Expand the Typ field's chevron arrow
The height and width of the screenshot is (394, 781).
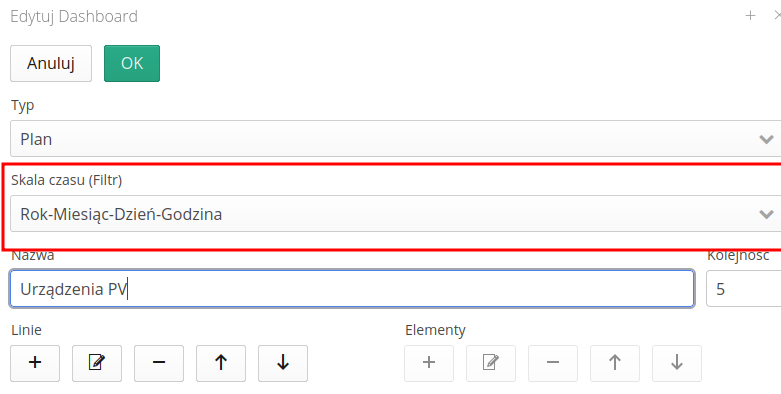[766, 139]
